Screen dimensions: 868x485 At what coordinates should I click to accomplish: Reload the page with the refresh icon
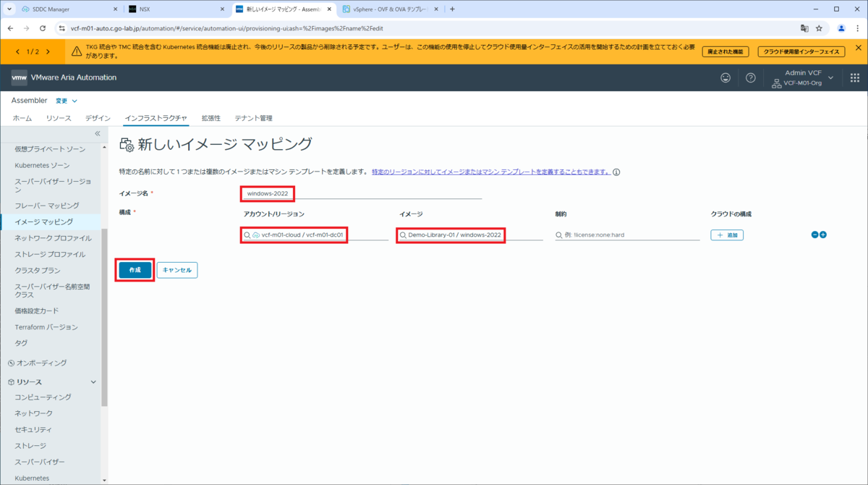tap(43, 28)
